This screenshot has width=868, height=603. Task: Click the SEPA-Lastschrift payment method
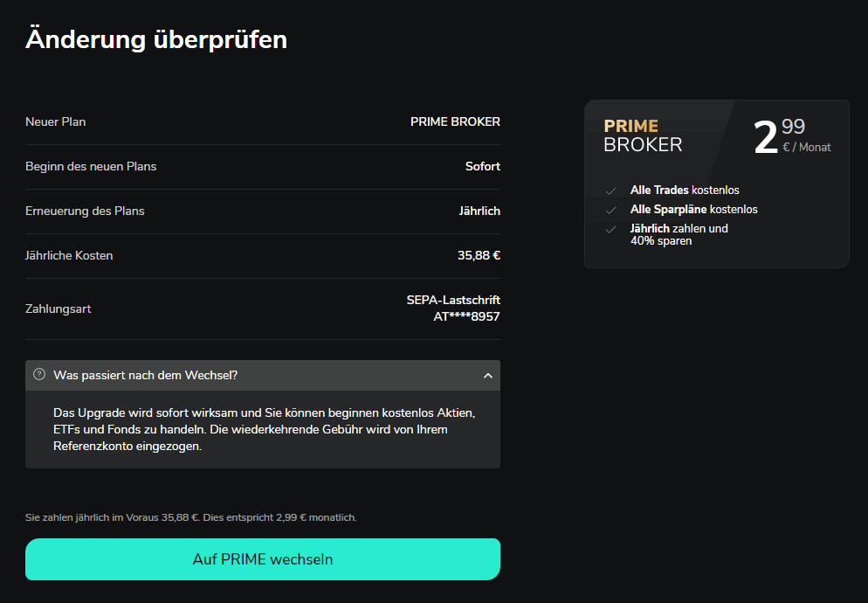pos(453,300)
